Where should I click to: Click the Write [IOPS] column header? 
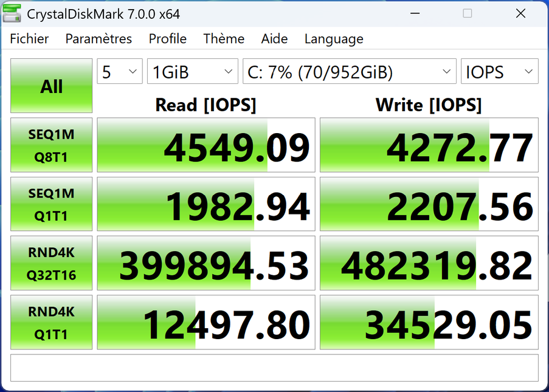point(429,105)
